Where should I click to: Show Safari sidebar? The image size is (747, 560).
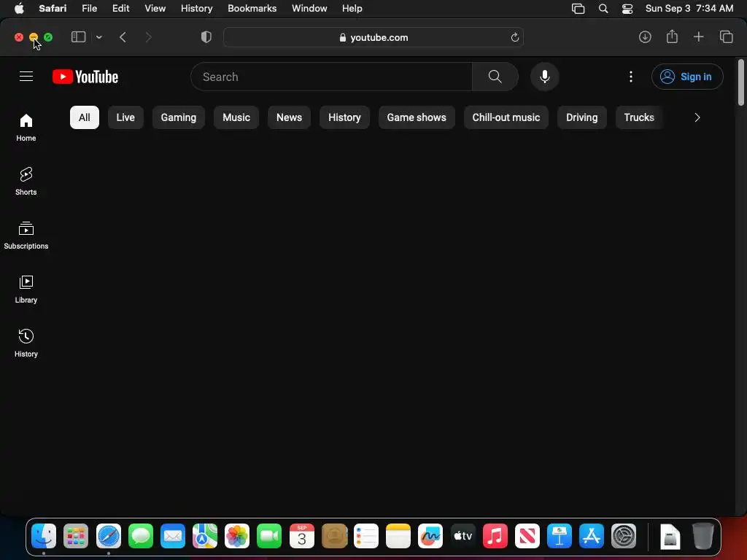78,37
